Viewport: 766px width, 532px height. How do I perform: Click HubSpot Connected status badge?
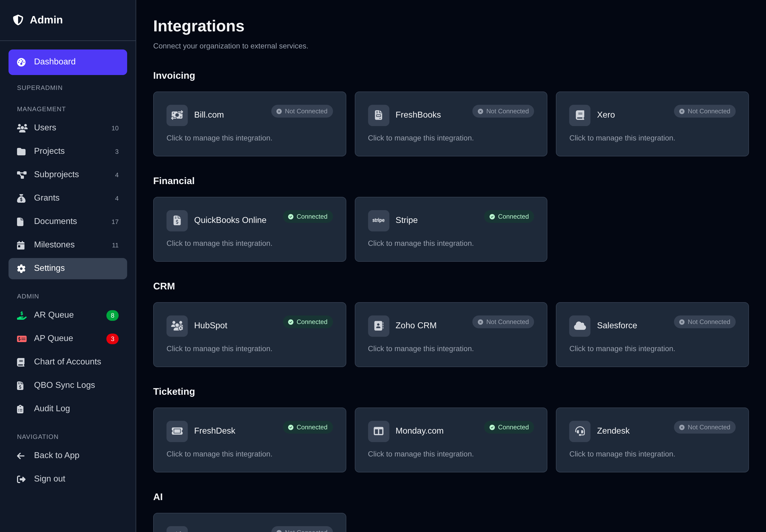point(308,322)
